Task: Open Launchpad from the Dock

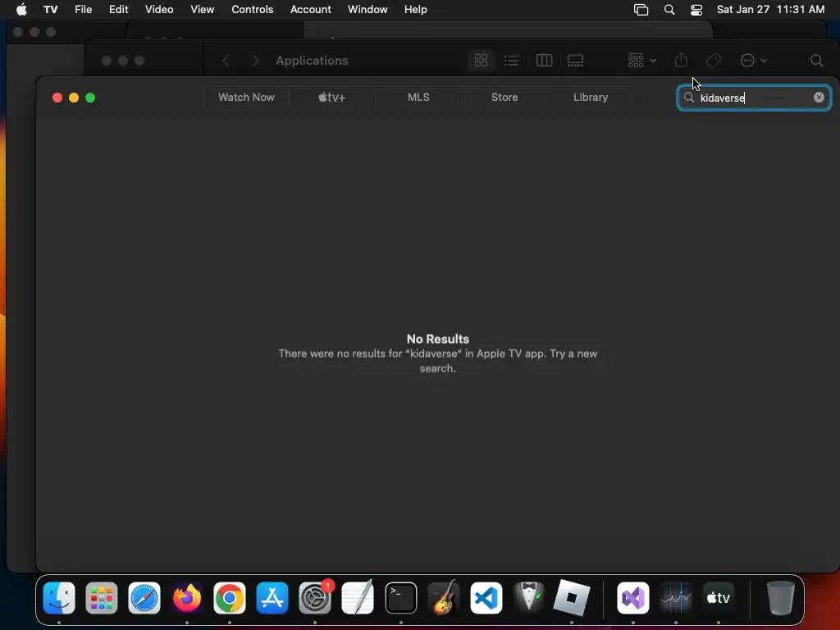Action: click(x=101, y=597)
